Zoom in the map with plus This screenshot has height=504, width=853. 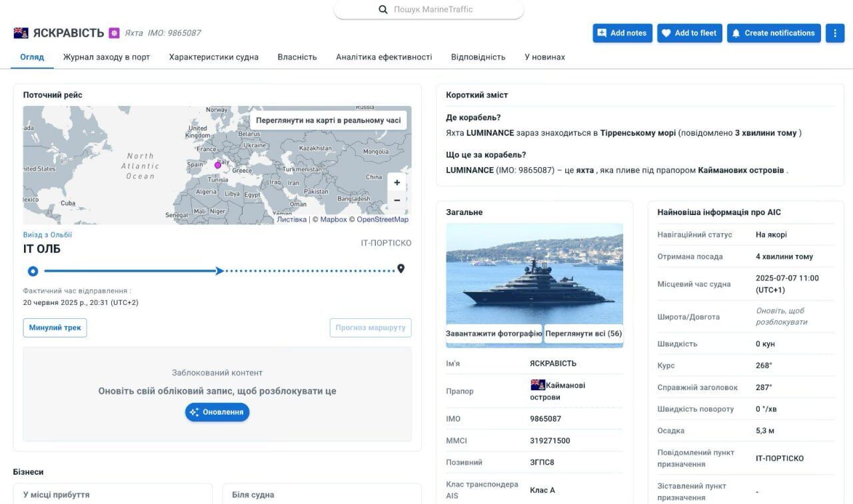tap(397, 182)
